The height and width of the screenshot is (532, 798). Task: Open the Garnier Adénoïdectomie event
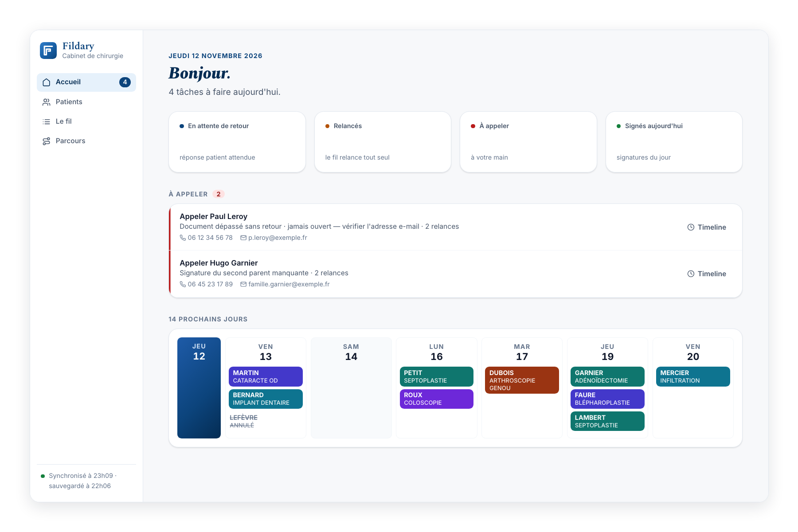click(x=607, y=376)
